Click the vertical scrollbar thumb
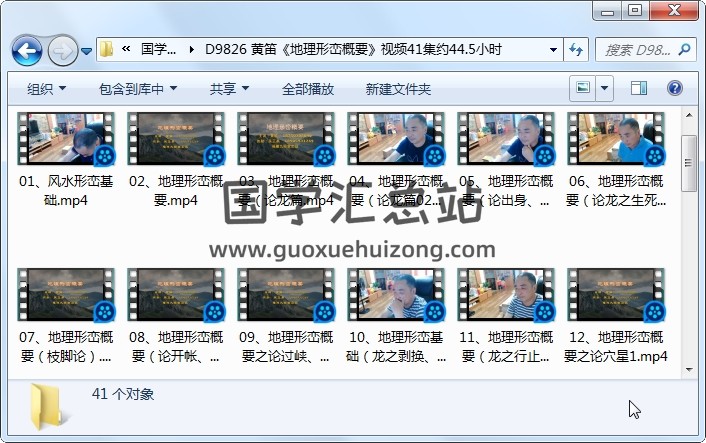This screenshot has width=706, height=443. [x=689, y=163]
